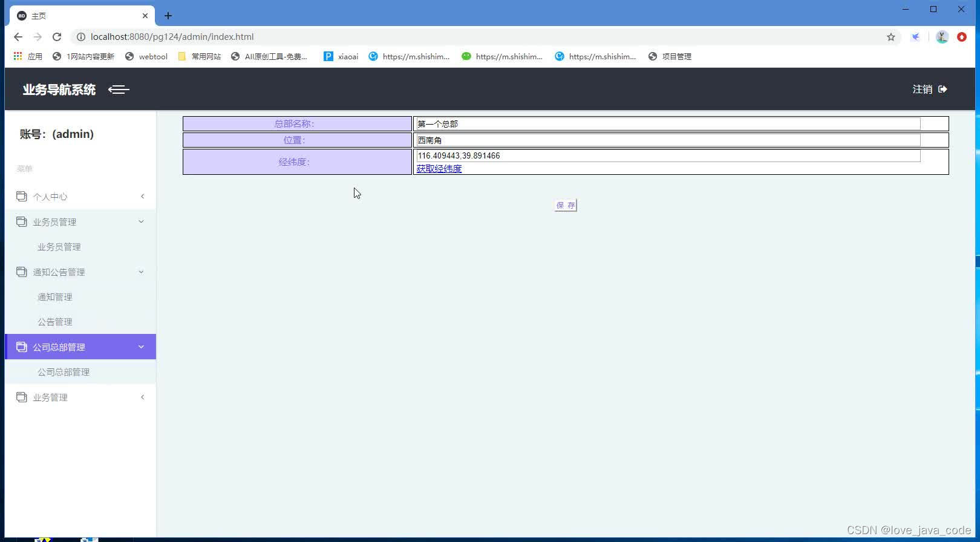Click the 账号:(admin) account text

coord(57,134)
